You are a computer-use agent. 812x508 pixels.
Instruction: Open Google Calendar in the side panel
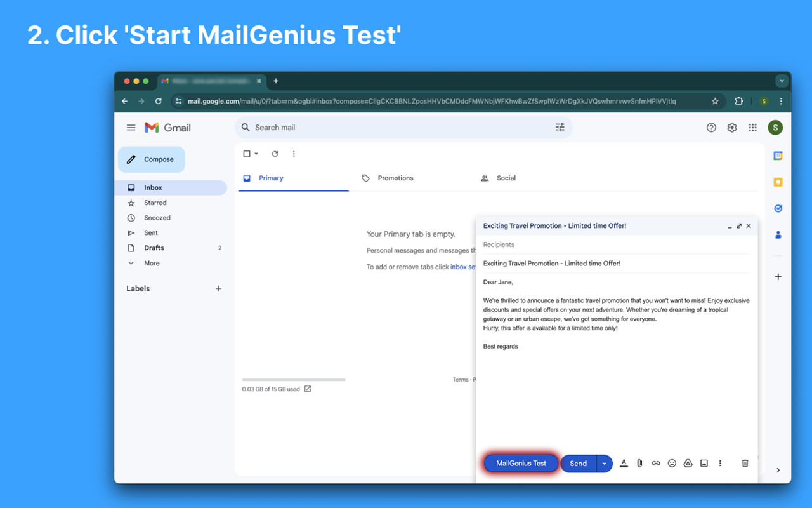point(778,155)
